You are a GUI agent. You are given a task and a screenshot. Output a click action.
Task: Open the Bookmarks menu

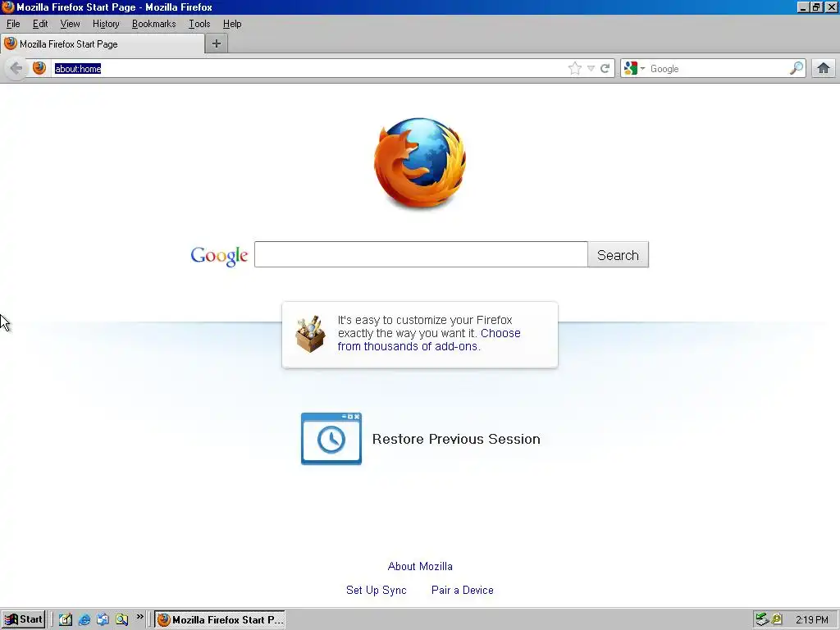point(153,24)
